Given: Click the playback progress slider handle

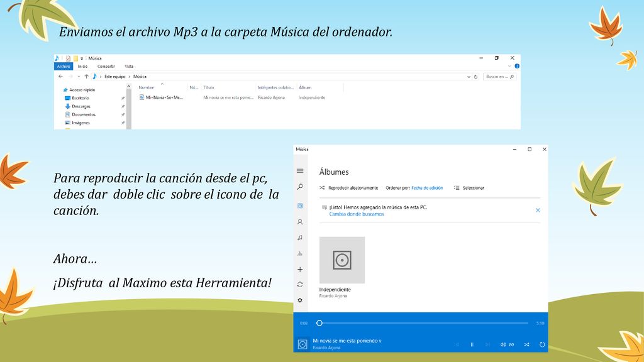Looking at the screenshot, I should click(319, 323).
